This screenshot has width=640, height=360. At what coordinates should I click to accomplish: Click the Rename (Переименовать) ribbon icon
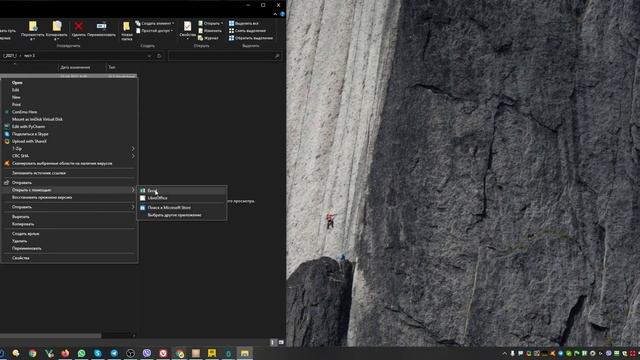(x=101, y=29)
